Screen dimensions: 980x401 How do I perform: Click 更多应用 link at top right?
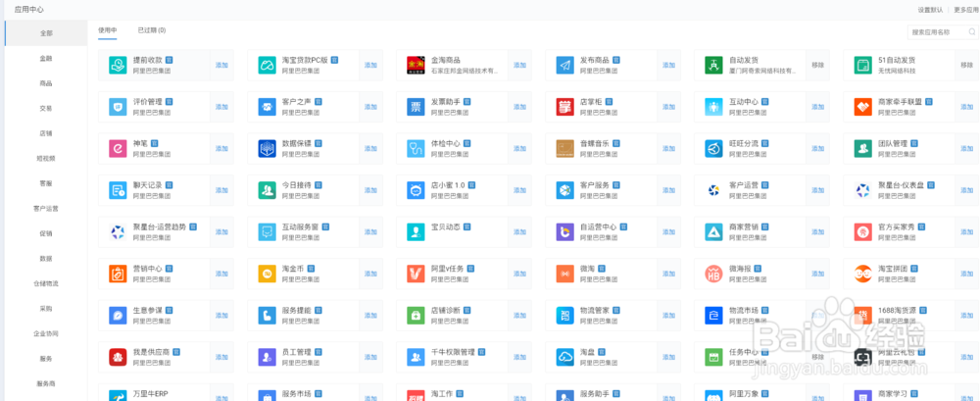[966, 10]
